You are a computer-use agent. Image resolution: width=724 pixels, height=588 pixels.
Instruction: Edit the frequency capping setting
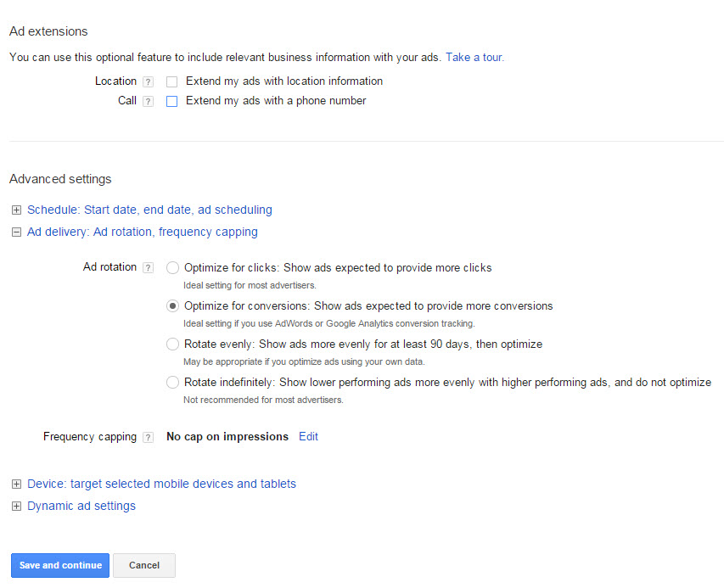308,437
